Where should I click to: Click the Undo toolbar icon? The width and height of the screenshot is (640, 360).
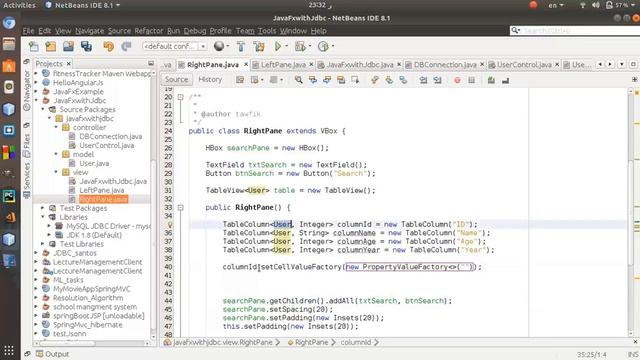pyautogui.click(x=109, y=47)
